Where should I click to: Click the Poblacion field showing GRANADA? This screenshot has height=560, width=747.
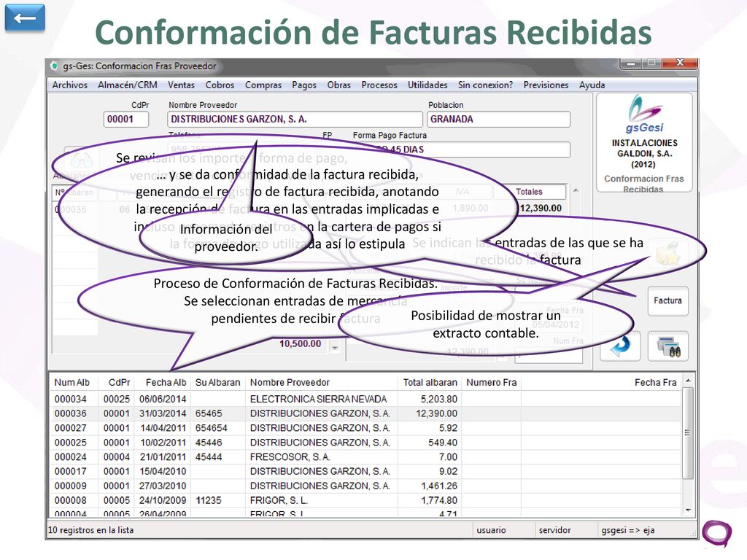(499, 119)
